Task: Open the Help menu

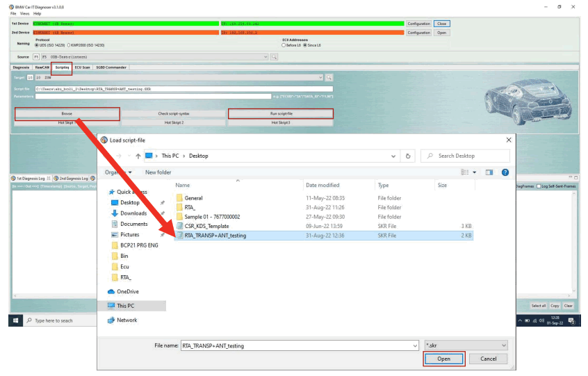Action: [37, 13]
